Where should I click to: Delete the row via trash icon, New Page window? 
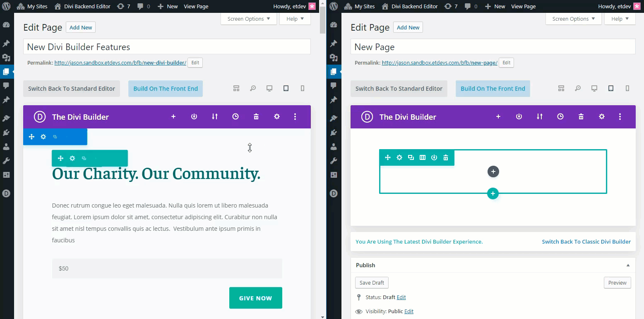coord(446,157)
